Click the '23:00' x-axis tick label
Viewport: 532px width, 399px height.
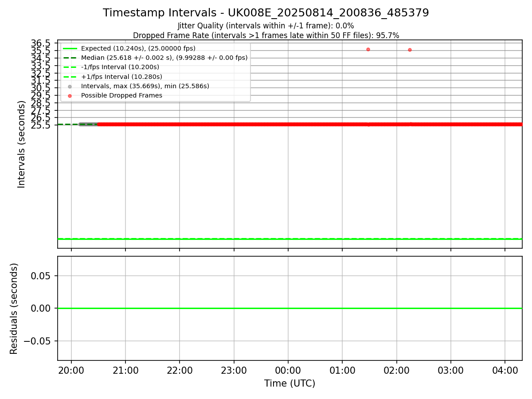click(x=234, y=370)
